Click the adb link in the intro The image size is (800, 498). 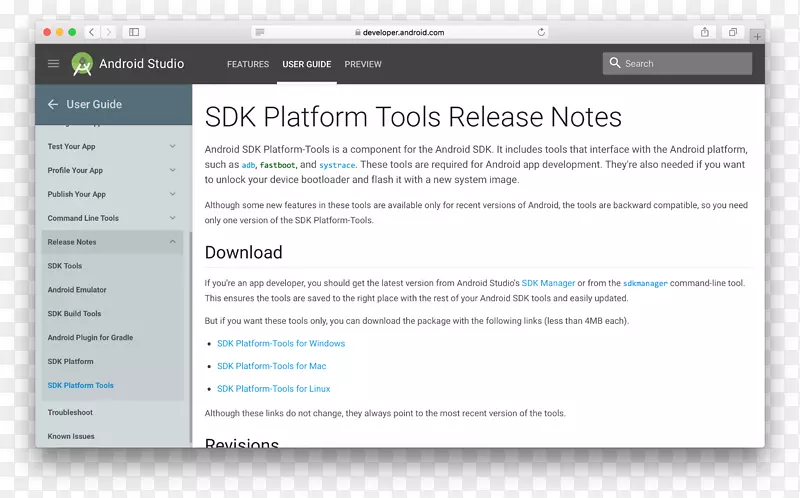click(248, 165)
